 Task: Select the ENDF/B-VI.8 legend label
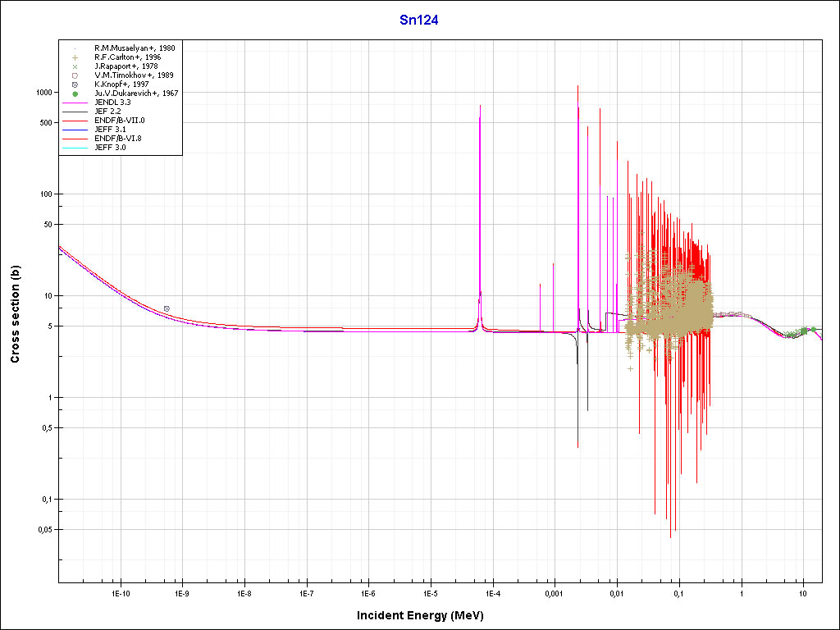118,139
